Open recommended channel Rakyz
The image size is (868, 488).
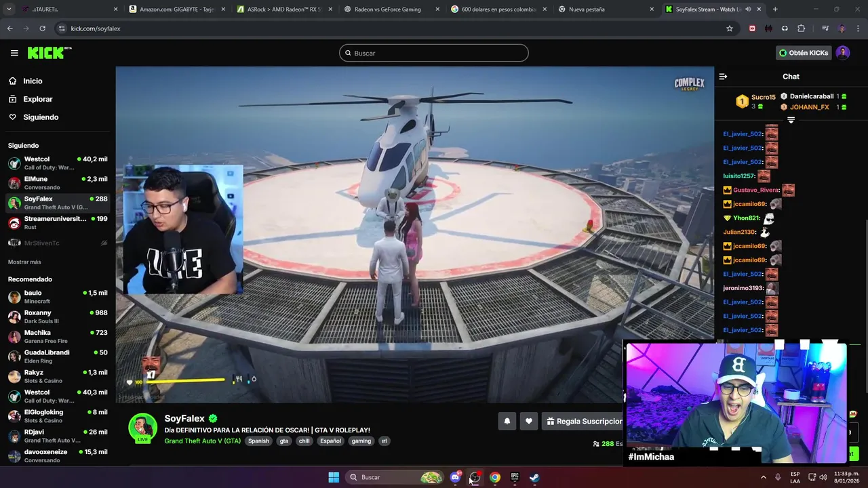coord(58,376)
